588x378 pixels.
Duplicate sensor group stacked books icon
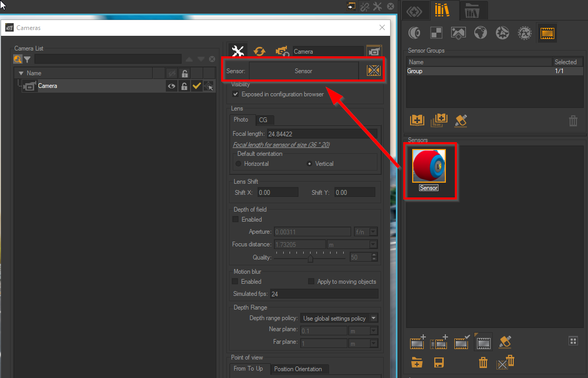[439, 121]
